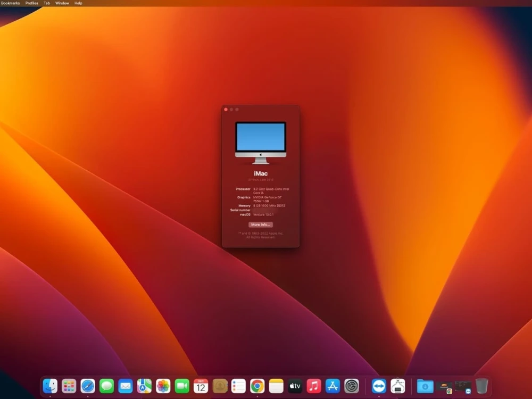This screenshot has height=399, width=532.
Task: Minimize the About This Mac window
Action: (x=231, y=110)
